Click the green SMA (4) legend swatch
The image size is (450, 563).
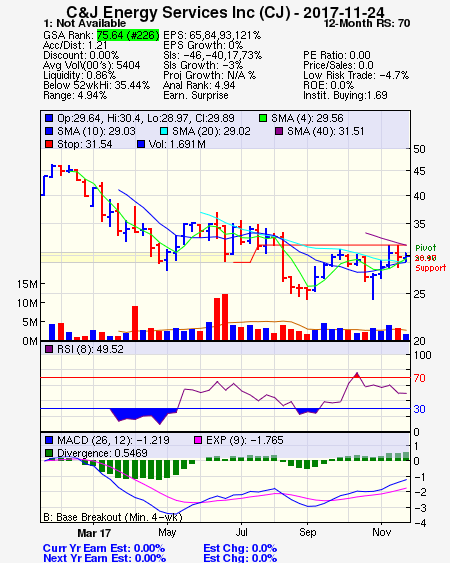(263, 118)
